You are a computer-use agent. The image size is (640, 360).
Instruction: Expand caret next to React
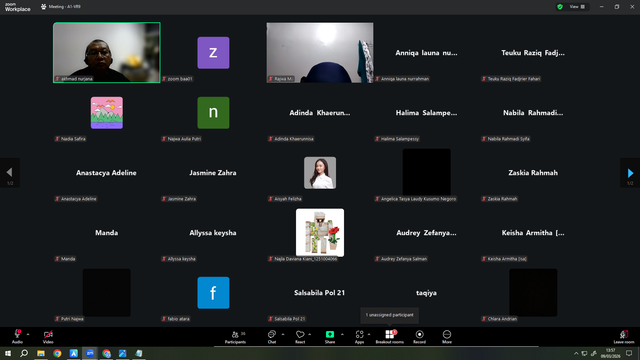click(x=310, y=334)
